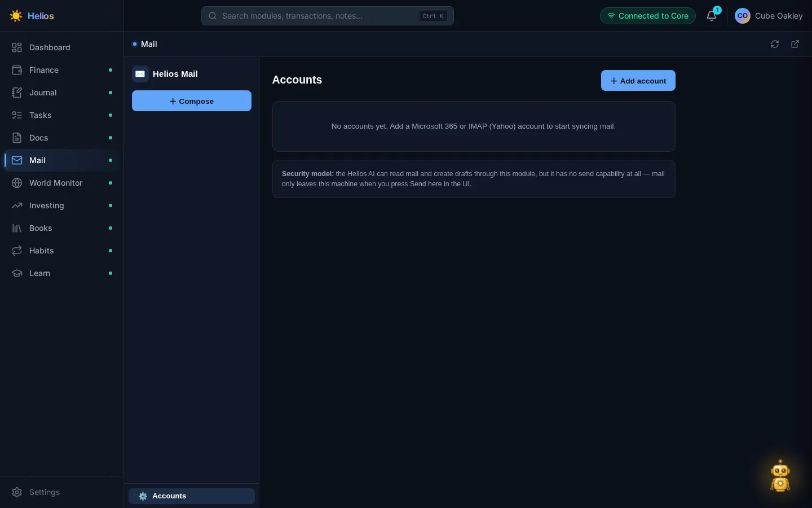This screenshot has width=812, height=508.
Task: Click the Connected to Core status badge
Action: (x=647, y=16)
